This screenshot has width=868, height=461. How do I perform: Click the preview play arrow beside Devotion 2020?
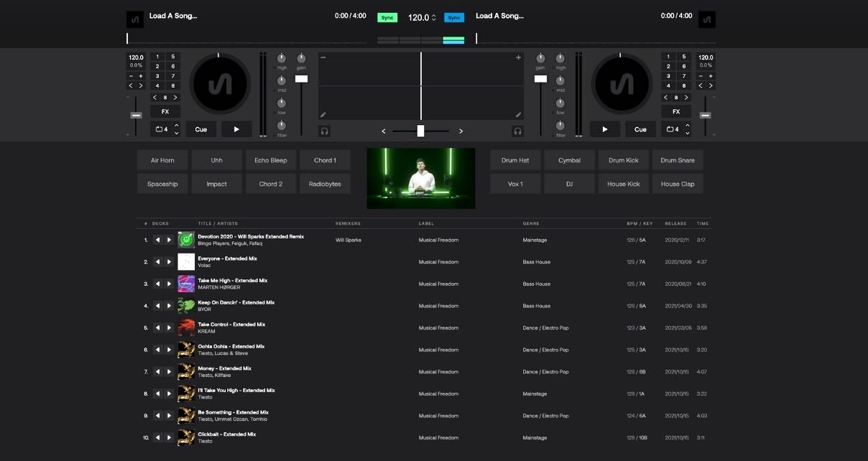coord(169,240)
